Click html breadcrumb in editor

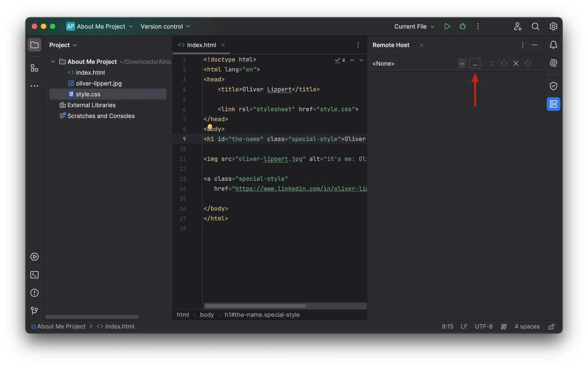coord(183,315)
